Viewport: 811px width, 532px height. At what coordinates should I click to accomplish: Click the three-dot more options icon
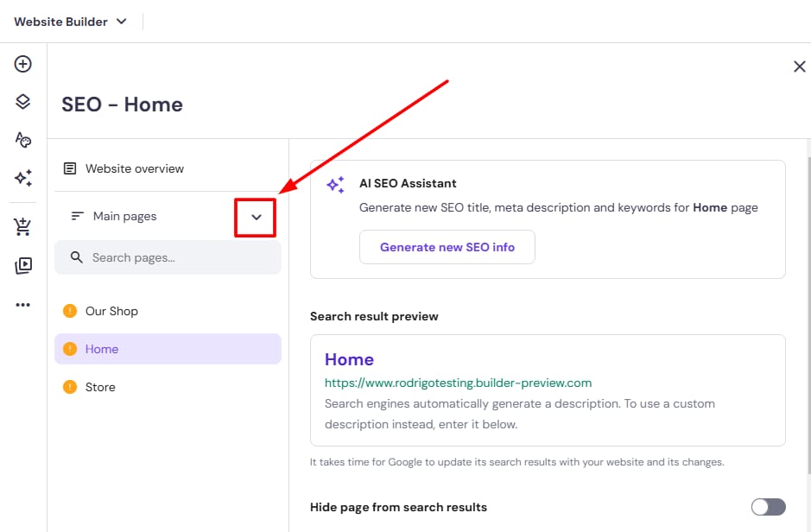tap(23, 305)
